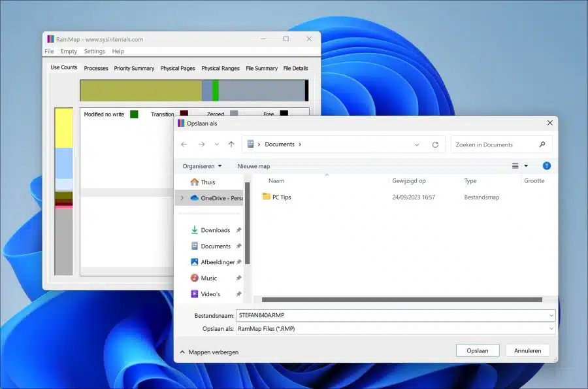588x389 pixels.
Task: Open the Opslaan als file type dropdown
Action: [395, 329]
